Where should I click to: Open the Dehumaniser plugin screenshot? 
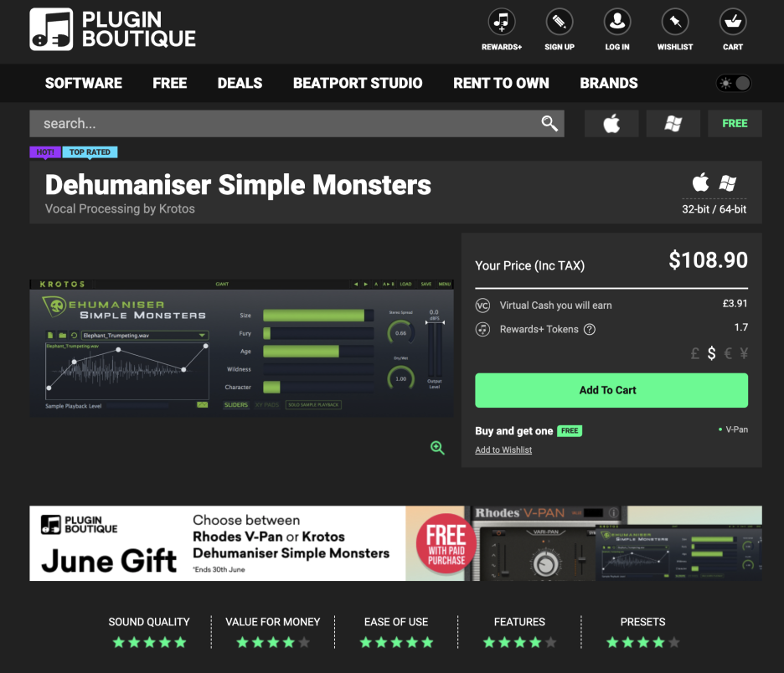click(x=241, y=348)
